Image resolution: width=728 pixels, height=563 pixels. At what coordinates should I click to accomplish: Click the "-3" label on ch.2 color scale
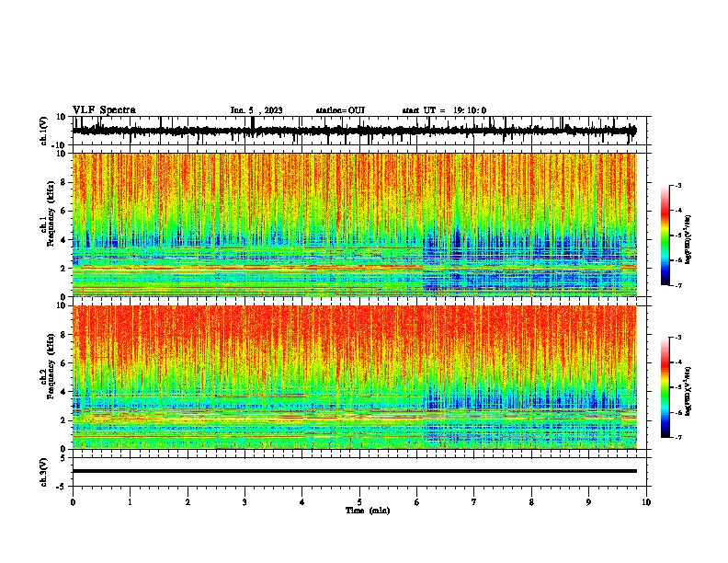[x=677, y=338]
